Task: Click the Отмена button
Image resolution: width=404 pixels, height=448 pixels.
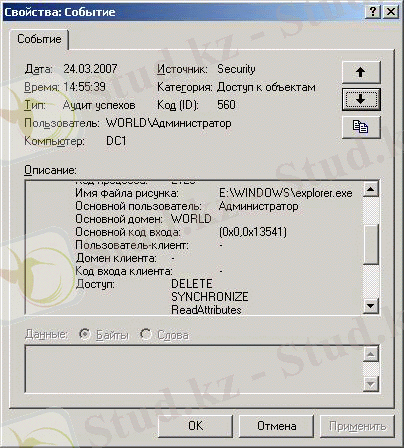Action: pyautogui.click(x=276, y=426)
